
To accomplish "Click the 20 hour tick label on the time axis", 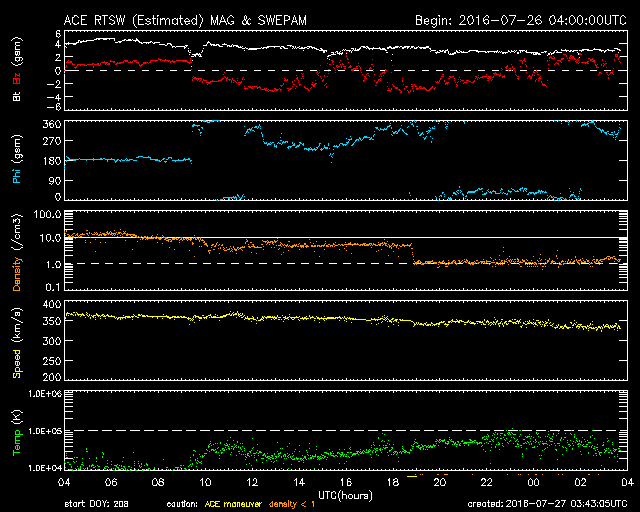I will 439,482.
